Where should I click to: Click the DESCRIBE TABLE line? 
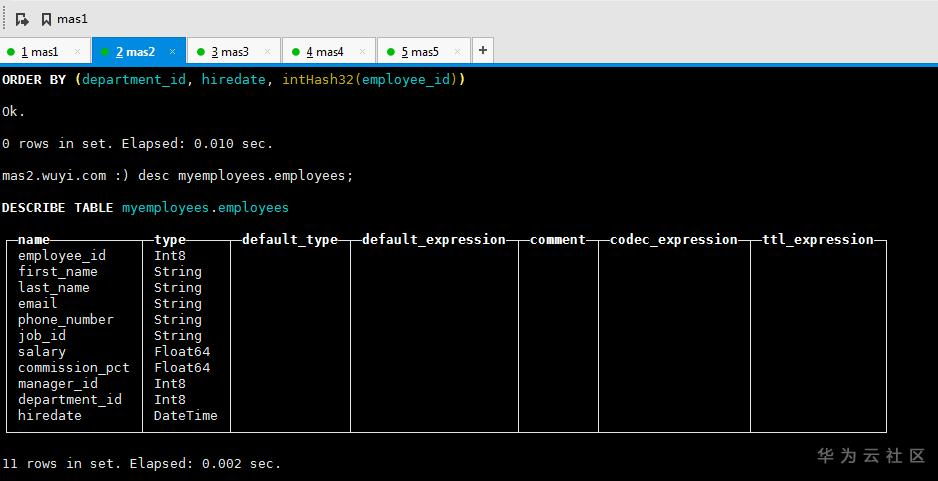(x=145, y=208)
